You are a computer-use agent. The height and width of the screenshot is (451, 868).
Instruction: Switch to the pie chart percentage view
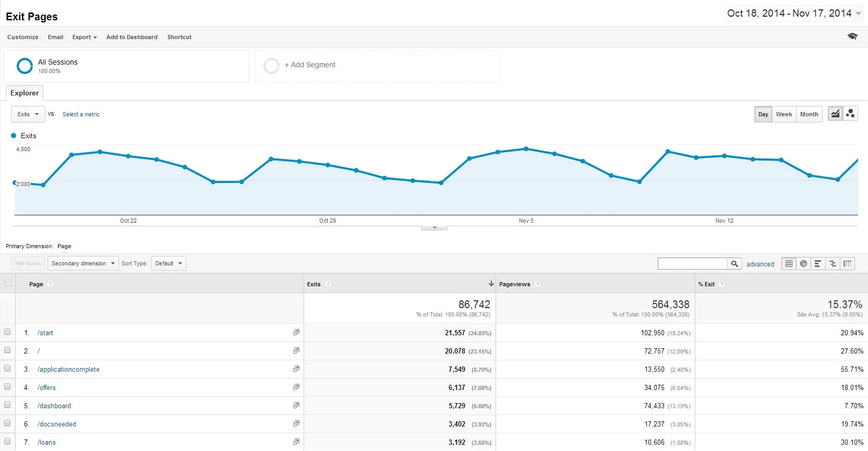point(803,264)
